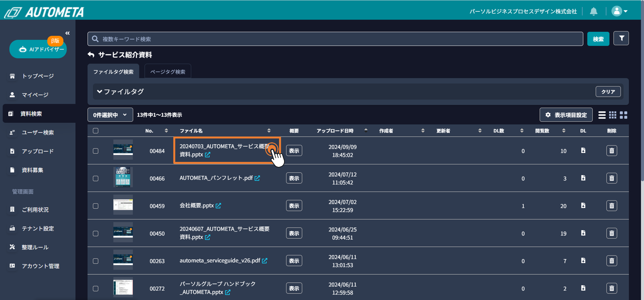Expand the ファイルタグ section chevron
644x300 pixels.
[100, 91]
